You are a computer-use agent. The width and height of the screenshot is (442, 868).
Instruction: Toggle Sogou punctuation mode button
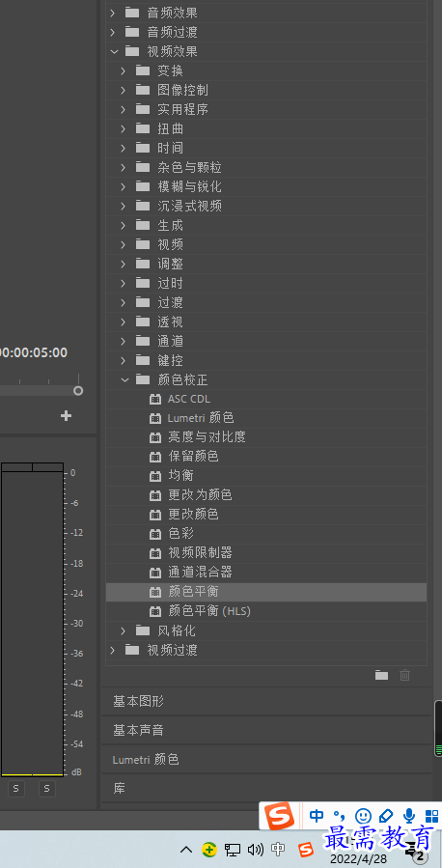(x=340, y=816)
